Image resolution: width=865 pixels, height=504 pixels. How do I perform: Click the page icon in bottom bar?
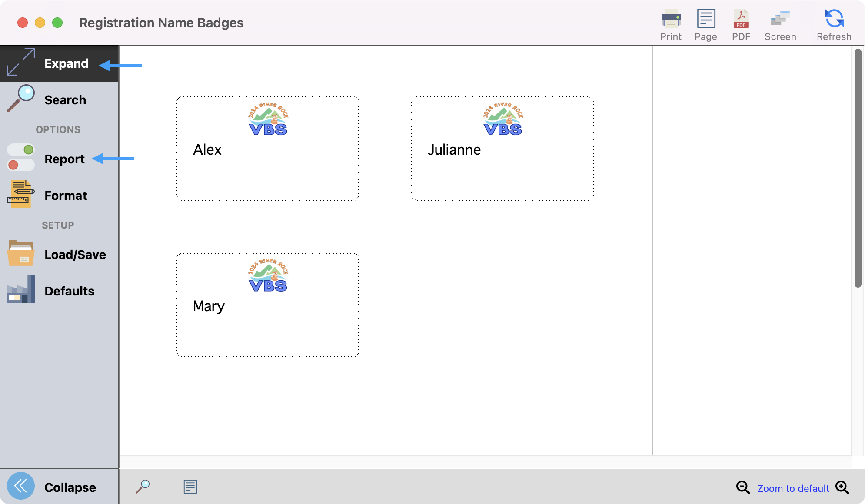tap(190, 487)
